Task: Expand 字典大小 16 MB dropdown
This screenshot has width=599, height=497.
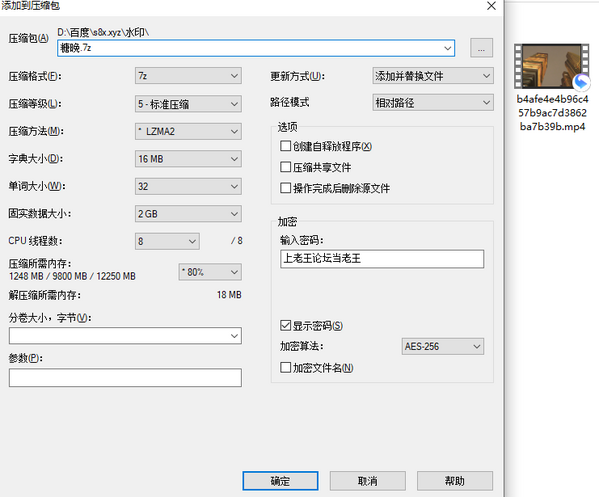Action: coord(188,159)
